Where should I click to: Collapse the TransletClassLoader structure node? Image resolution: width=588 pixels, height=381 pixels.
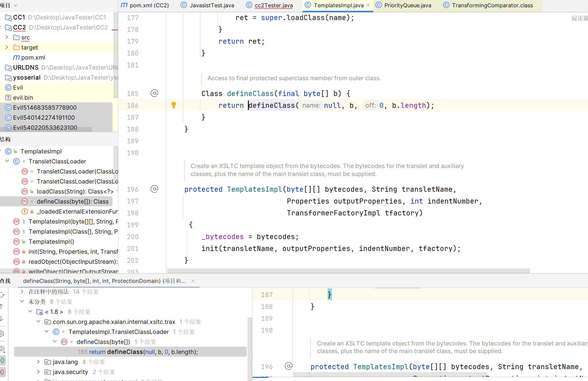tap(7, 161)
